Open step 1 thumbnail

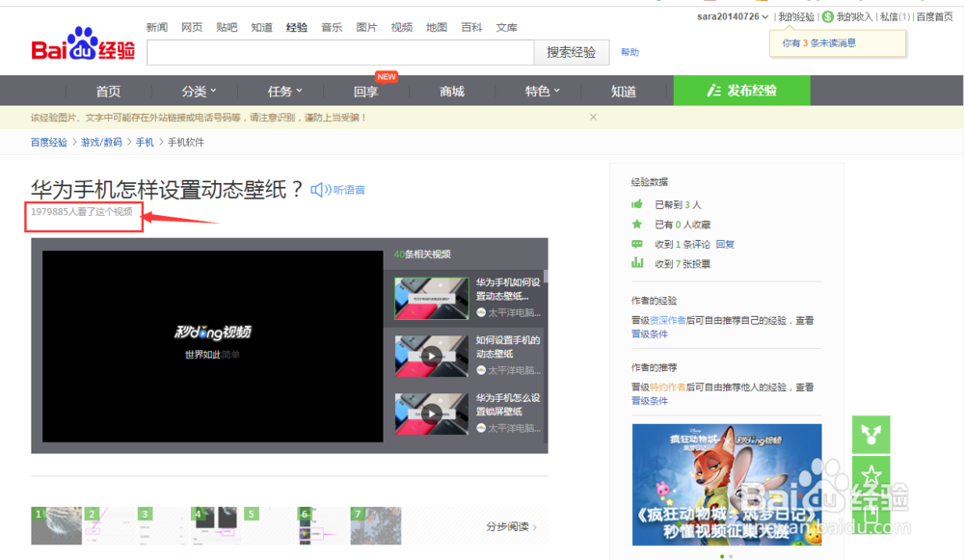pyautogui.click(x=57, y=525)
